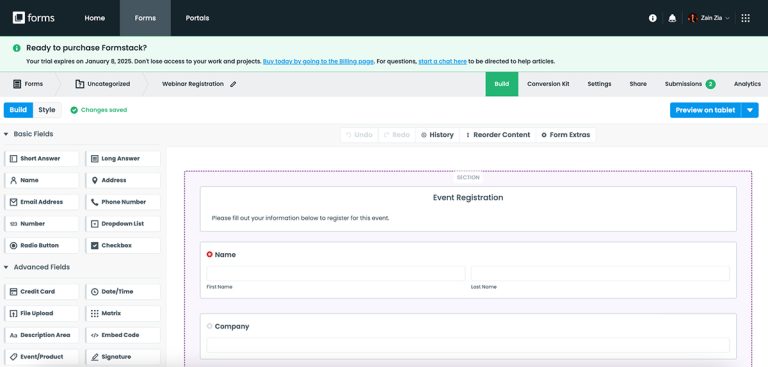Open the Zain Zia account menu
768x367 pixels.
709,18
